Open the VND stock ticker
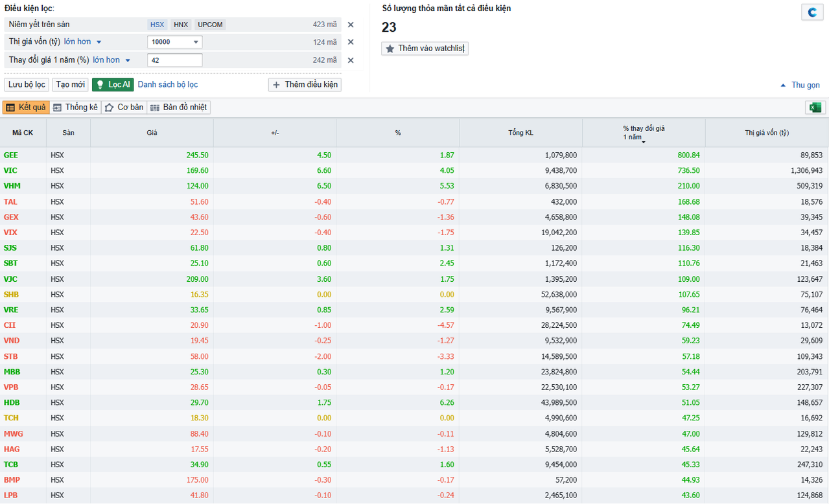The image size is (829, 504). tap(12, 341)
